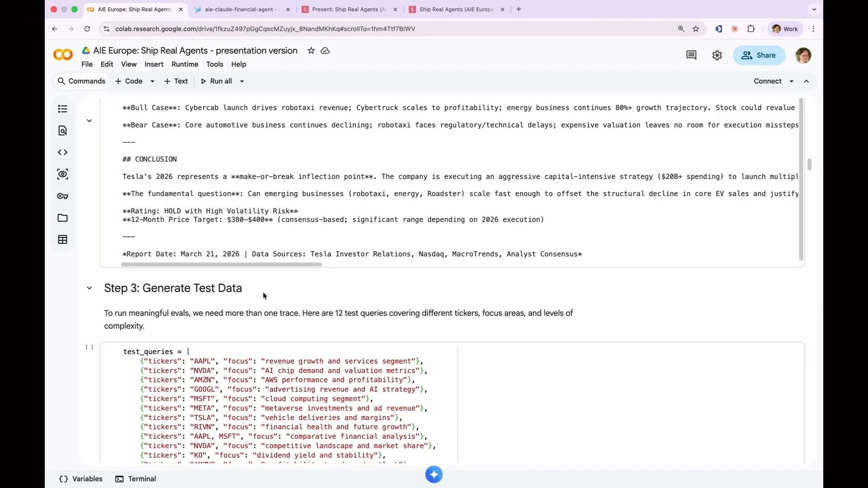Open code snippets sidebar
The height and width of the screenshot is (488, 868).
coord(63,152)
